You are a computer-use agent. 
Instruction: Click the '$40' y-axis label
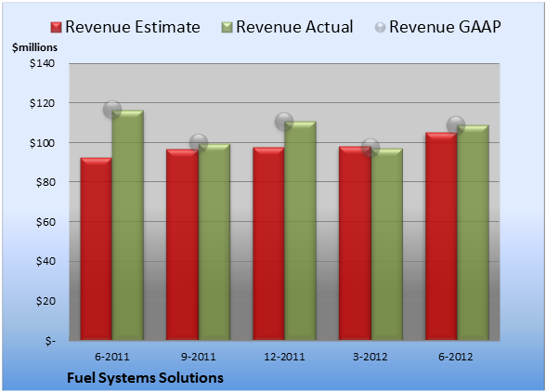(45, 261)
